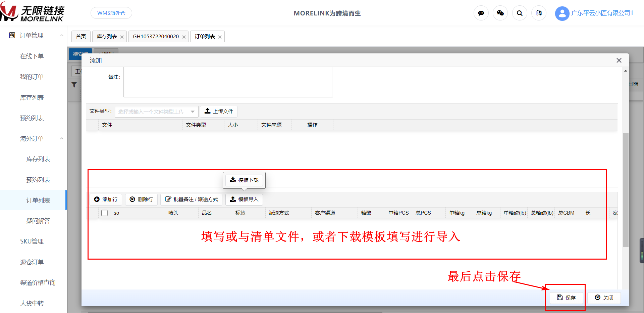Viewport: 644px width, 313px height.
Task: Open SKU管理 in the sidebar
Action: coord(32,241)
